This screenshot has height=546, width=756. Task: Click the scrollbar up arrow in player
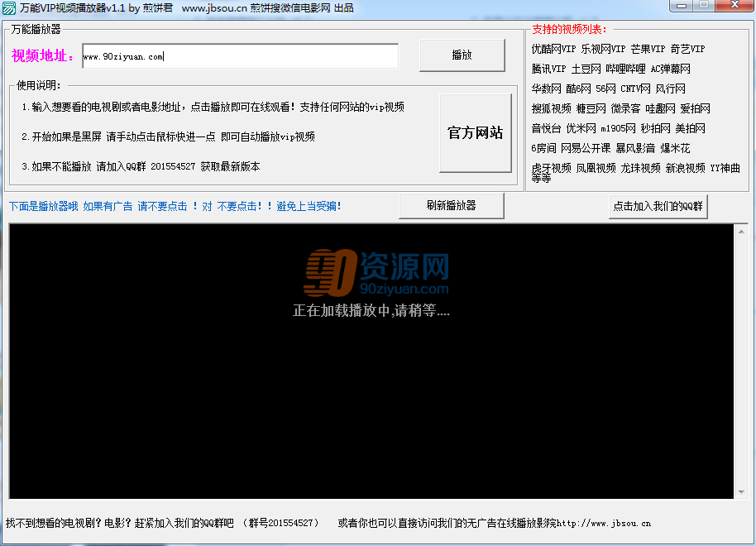pyautogui.click(x=740, y=232)
